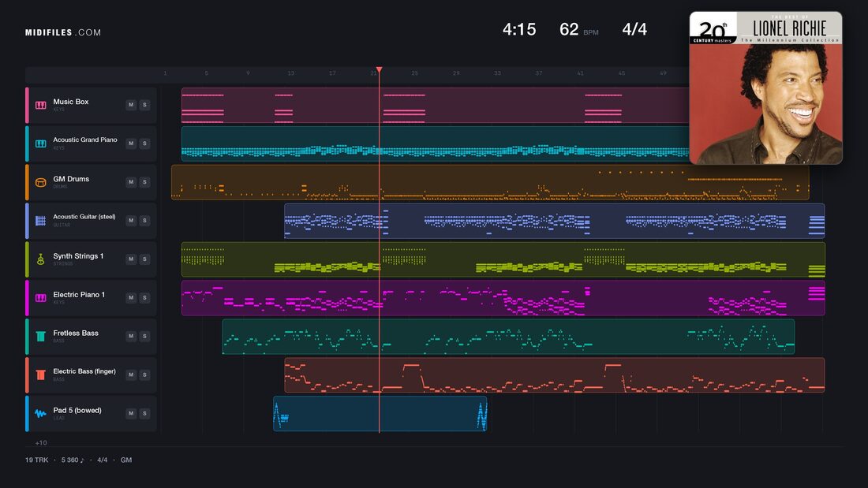Solo the Acoustic Grand Piano track
The image size is (868, 488).
144,143
